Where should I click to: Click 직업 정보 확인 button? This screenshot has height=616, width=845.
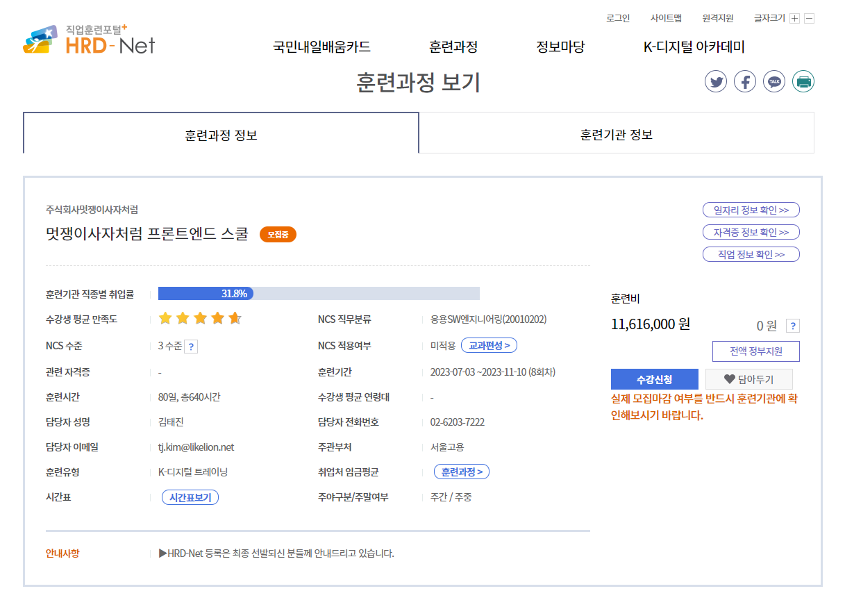point(751,254)
